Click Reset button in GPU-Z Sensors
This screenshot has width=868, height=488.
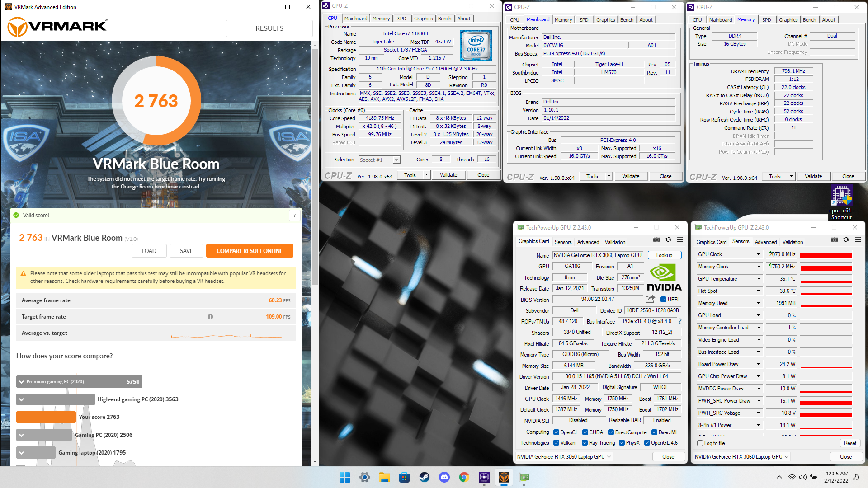click(x=850, y=443)
